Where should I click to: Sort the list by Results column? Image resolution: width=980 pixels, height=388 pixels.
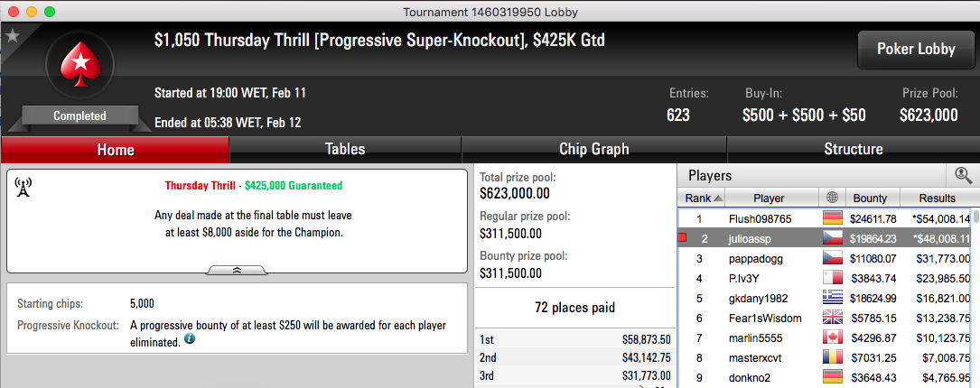(x=937, y=199)
